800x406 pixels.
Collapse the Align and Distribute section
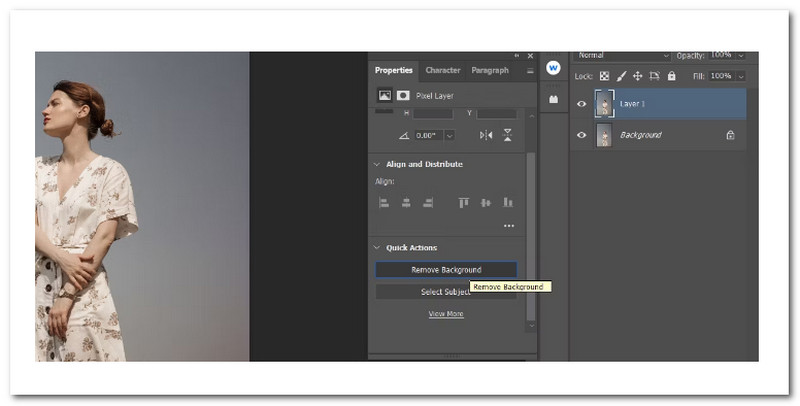click(377, 164)
